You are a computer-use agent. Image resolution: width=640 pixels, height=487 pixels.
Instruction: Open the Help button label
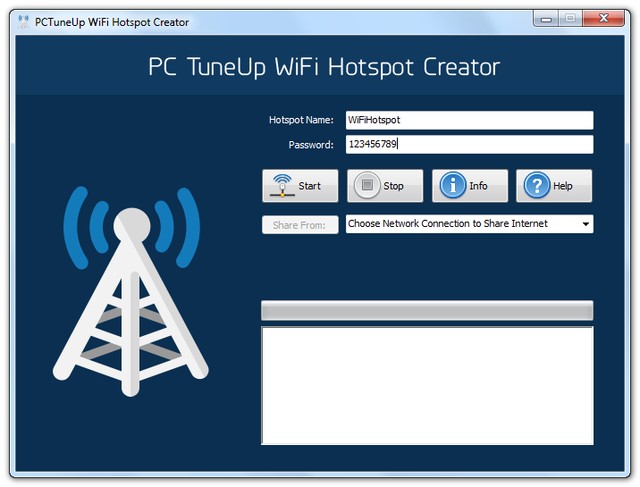[x=563, y=186]
